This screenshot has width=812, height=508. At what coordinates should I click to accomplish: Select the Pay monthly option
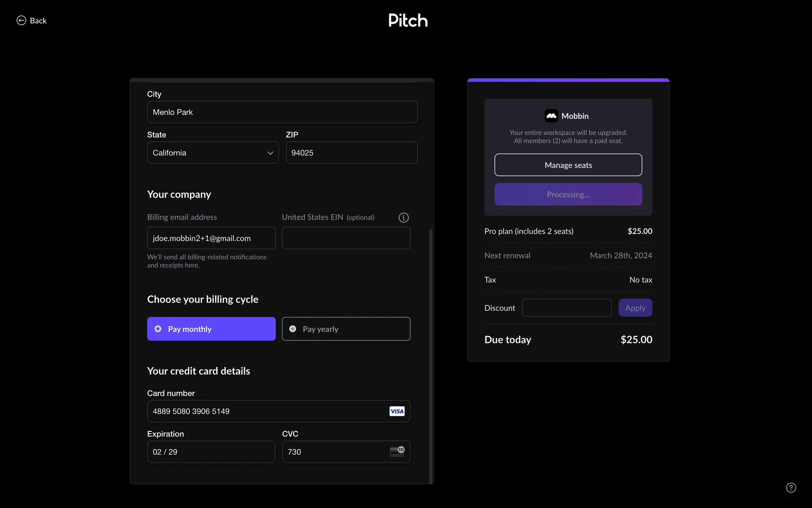[211, 329]
